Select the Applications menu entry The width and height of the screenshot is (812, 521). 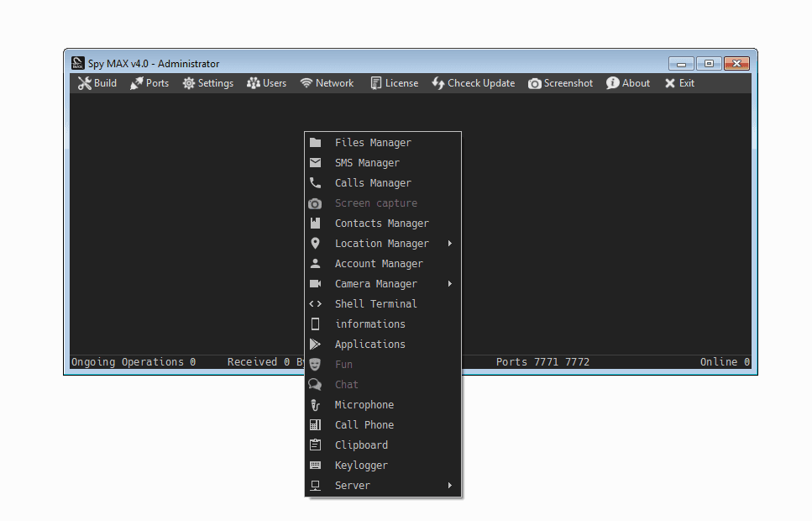[369, 345]
